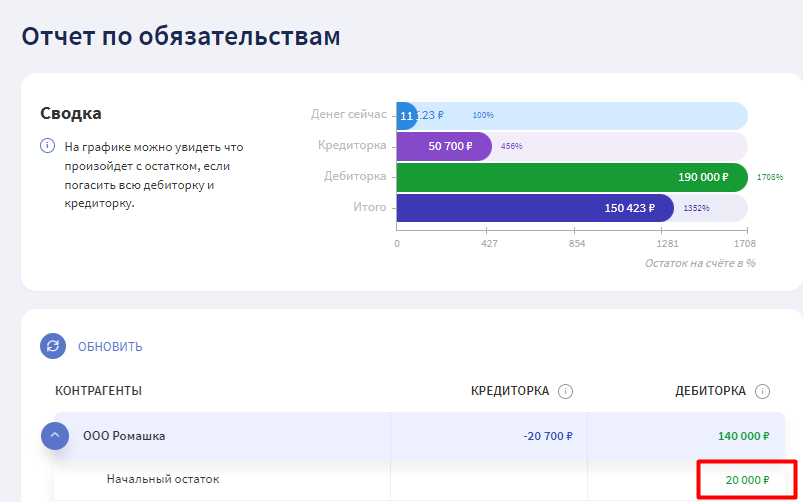
Task: Click the ОБНОВИТЬ text link
Action: coord(110,347)
